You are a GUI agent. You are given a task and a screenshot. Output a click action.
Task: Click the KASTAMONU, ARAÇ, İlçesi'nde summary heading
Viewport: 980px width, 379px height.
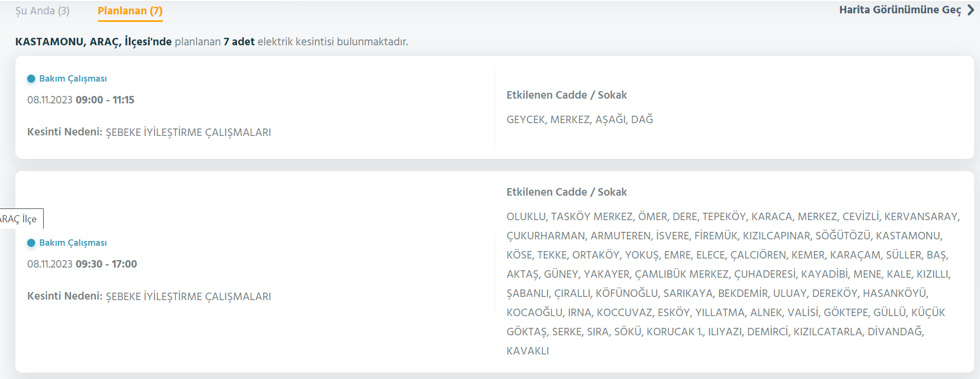pos(93,42)
